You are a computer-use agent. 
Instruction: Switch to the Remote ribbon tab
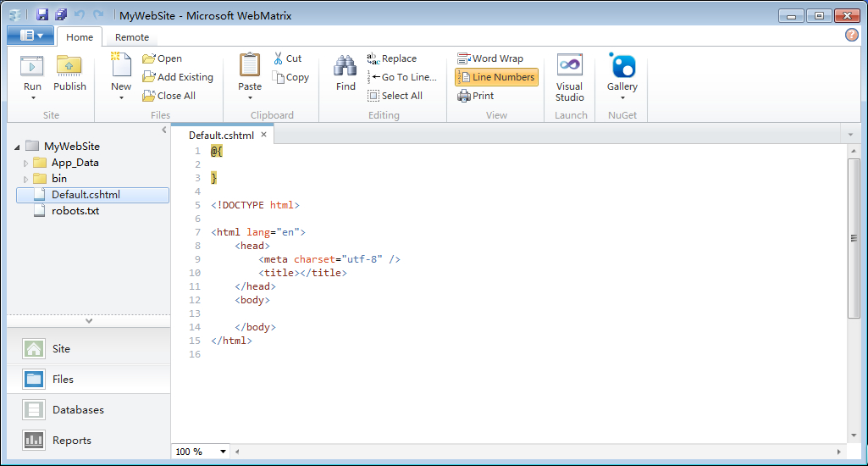tap(132, 37)
